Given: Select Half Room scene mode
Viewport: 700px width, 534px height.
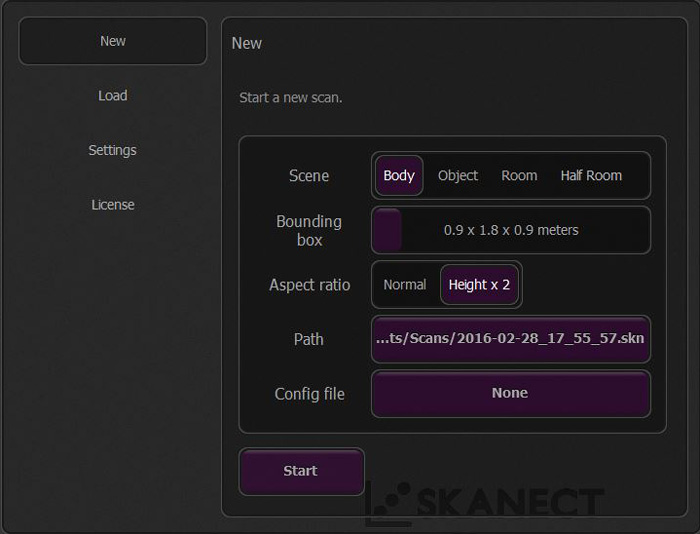Looking at the screenshot, I should pos(591,175).
